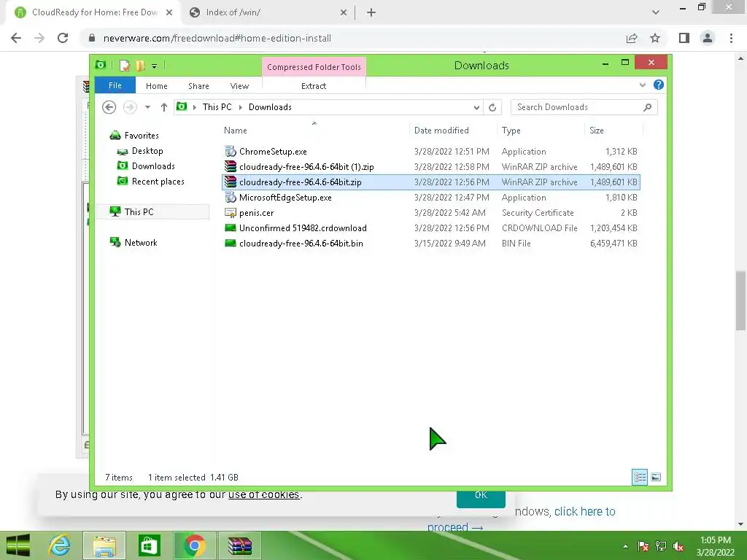This screenshot has height=560, width=747.
Task: Open the ChromeSetup.exe file icon
Action: (x=231, y=152)
